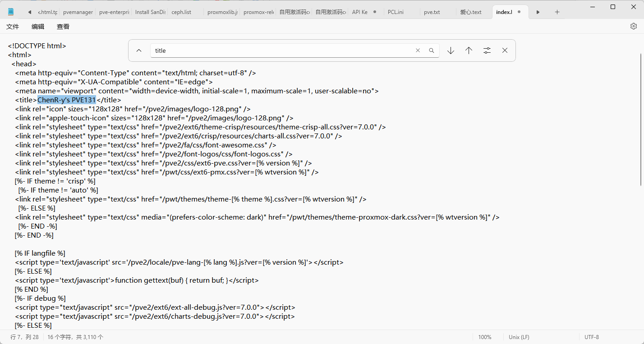Clear the search text with X icon
The height and width of the screenshot is (344, 644).
pyautogui.click(x=418, y=50)
